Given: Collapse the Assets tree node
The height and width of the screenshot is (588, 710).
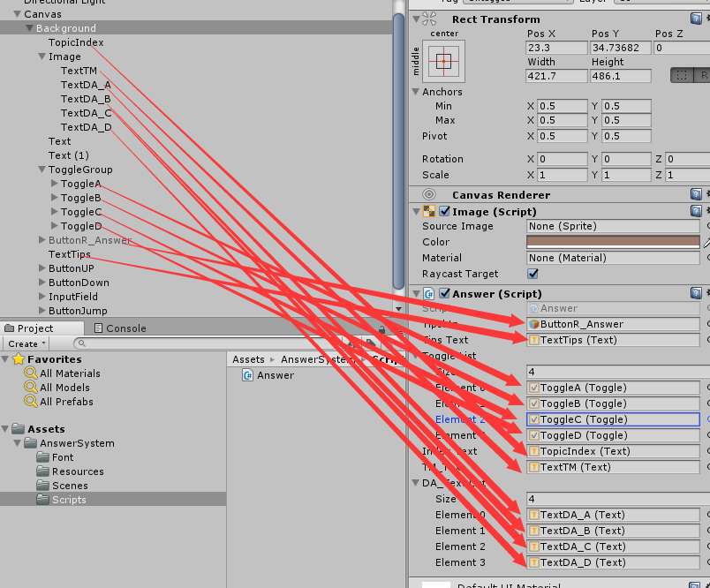Looking at the screenshot, I should (x=5, y=429).
